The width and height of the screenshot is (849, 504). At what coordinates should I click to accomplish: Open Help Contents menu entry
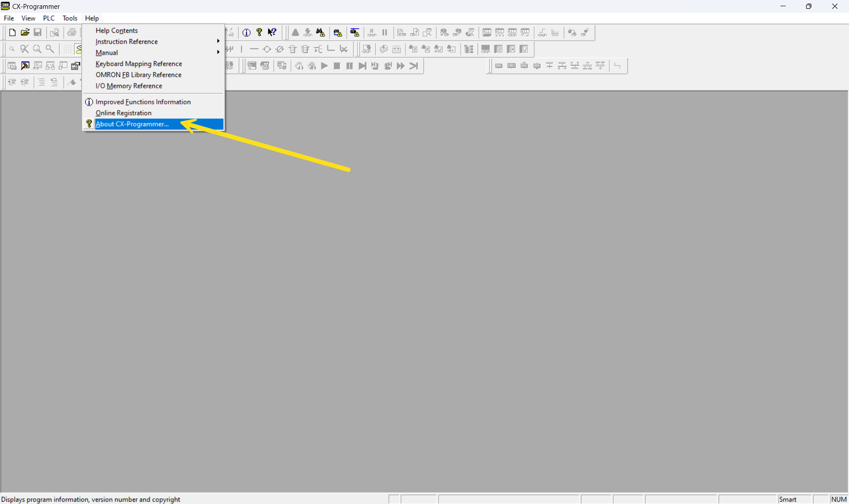[x=116, y=31]
